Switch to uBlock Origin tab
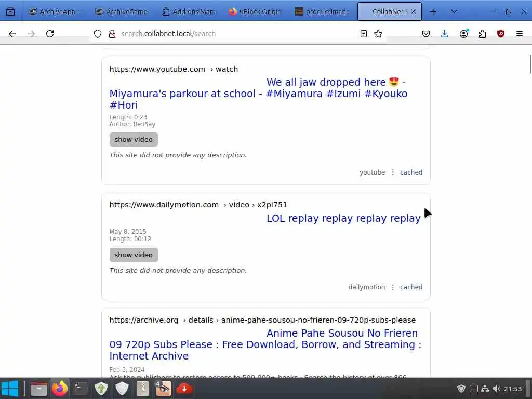Viewport: 532px width, 399px height. (x=255, y=11)
